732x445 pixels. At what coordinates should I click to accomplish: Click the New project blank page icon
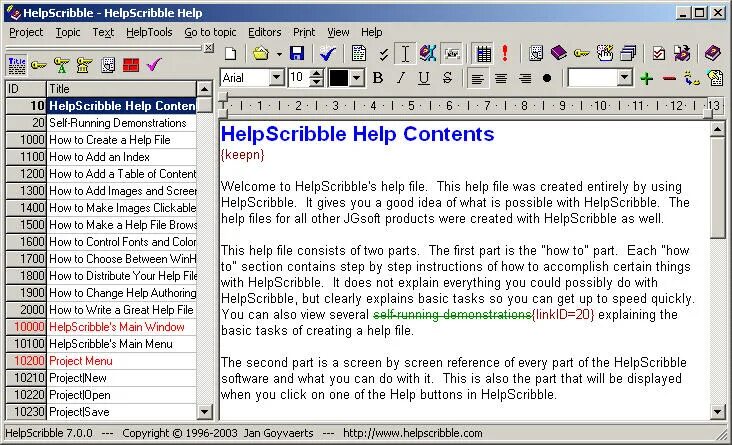click(x=230, y=53)
